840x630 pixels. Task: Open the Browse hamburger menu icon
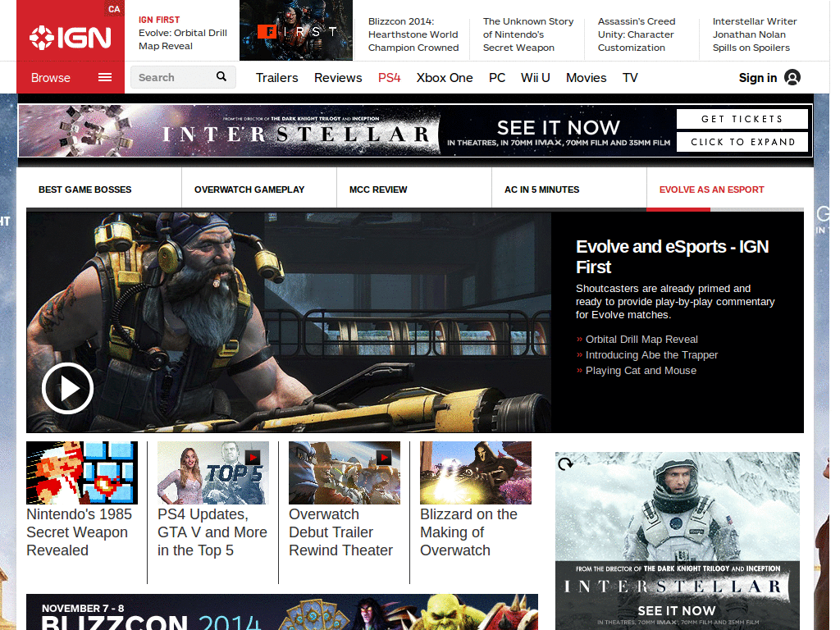pos(104,77)
